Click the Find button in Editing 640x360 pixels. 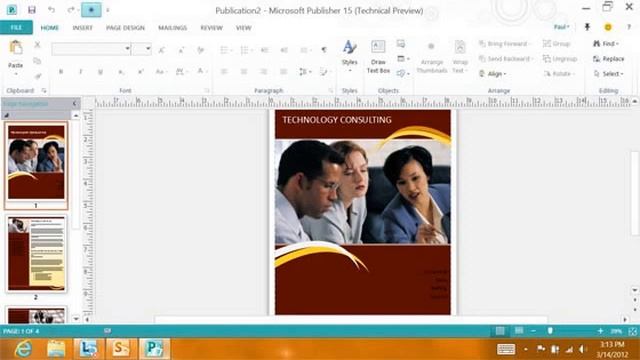pyautogui.click(x=606, y=44)
